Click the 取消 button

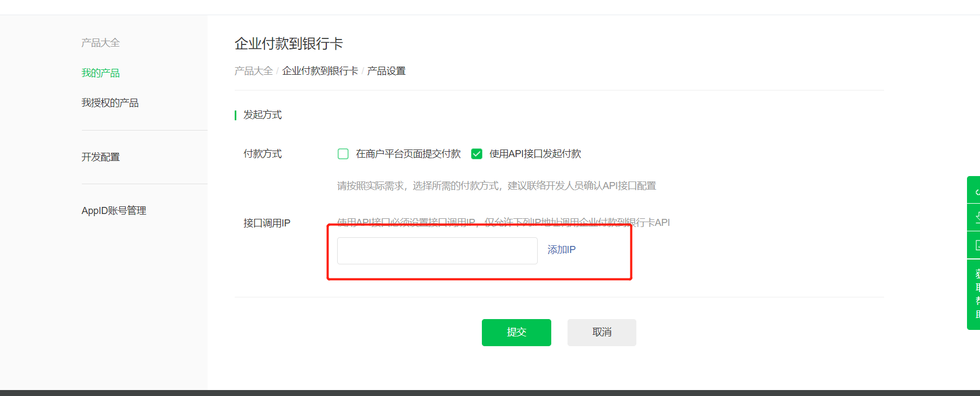[x=602, y=333]
